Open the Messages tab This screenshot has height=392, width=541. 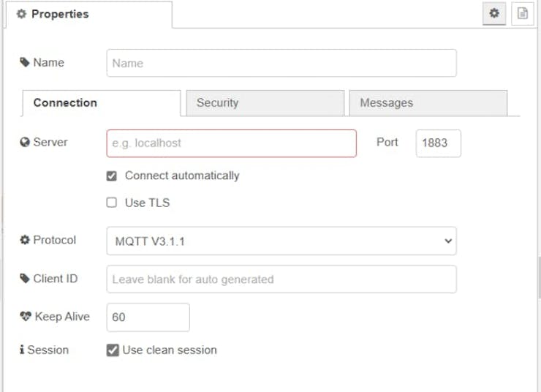tap(428, 103)
